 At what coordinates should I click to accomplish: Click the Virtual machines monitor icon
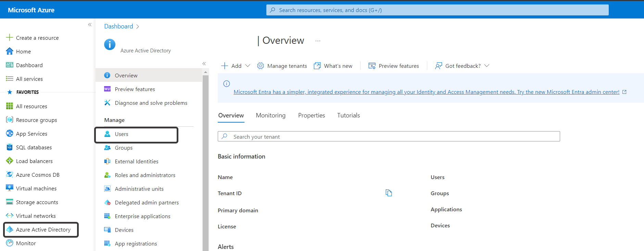10,188
